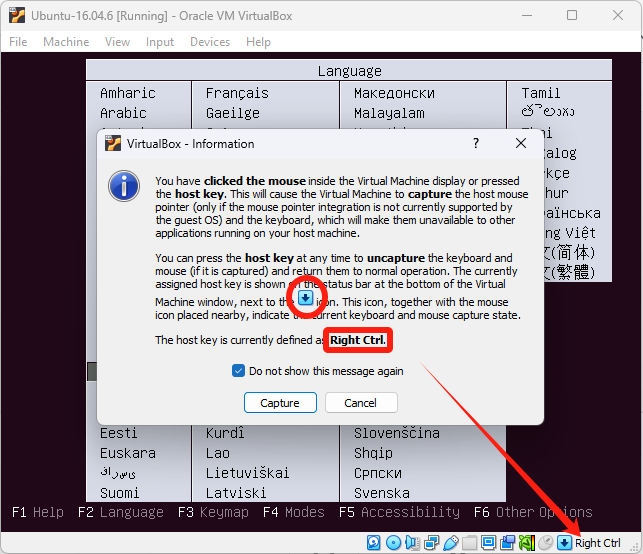This screenshot has height=554, width=643.
Task: Click the VirtualBox icon in main title bar
Action: tap(17, 15)
